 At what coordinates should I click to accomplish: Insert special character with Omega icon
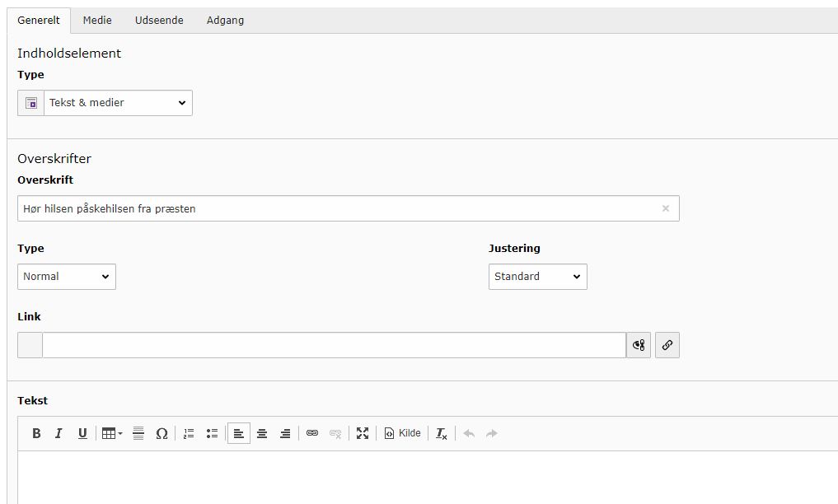162,433
